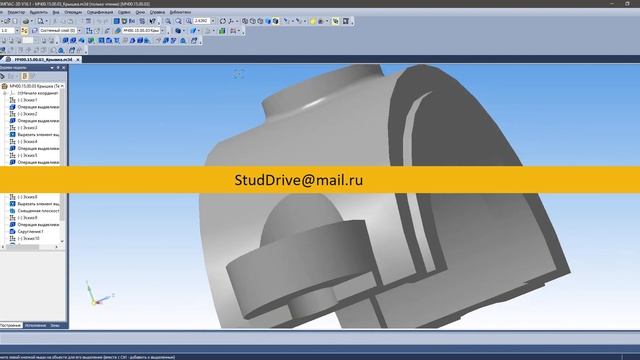This screenshot has width=640, height=360.
Task: Select Эскиз:2 in the model tree
Action: pos(27,114)
